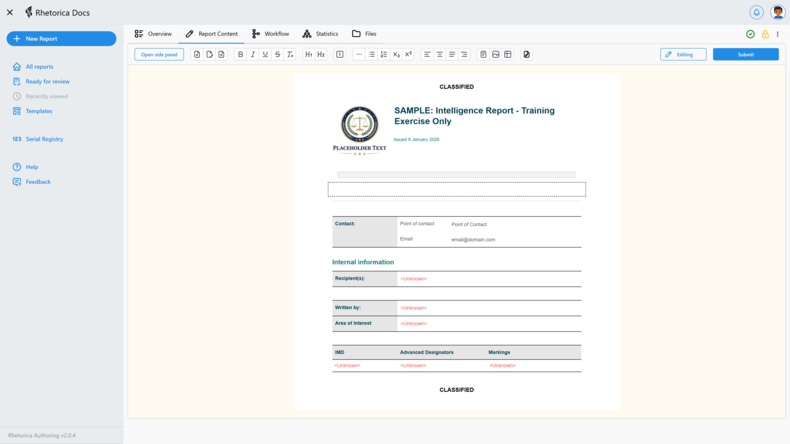Create a bulleted list

click(371, 54)
